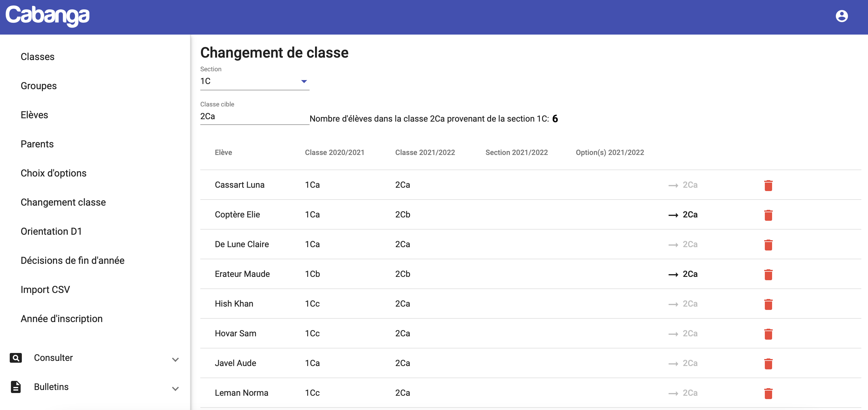868x410 pixels.
Task: Click the Classe cible input field
Action: (x=254, y=116)
